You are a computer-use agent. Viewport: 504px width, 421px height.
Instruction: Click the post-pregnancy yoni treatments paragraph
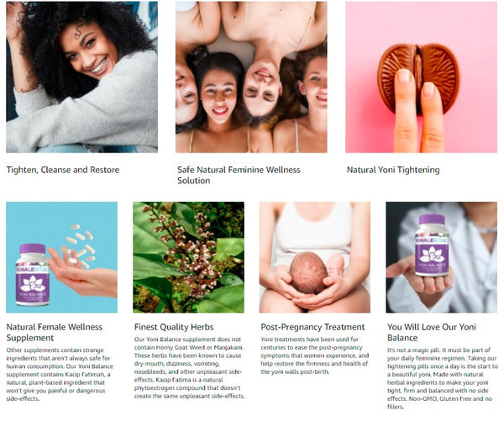(x=315, y=355)
